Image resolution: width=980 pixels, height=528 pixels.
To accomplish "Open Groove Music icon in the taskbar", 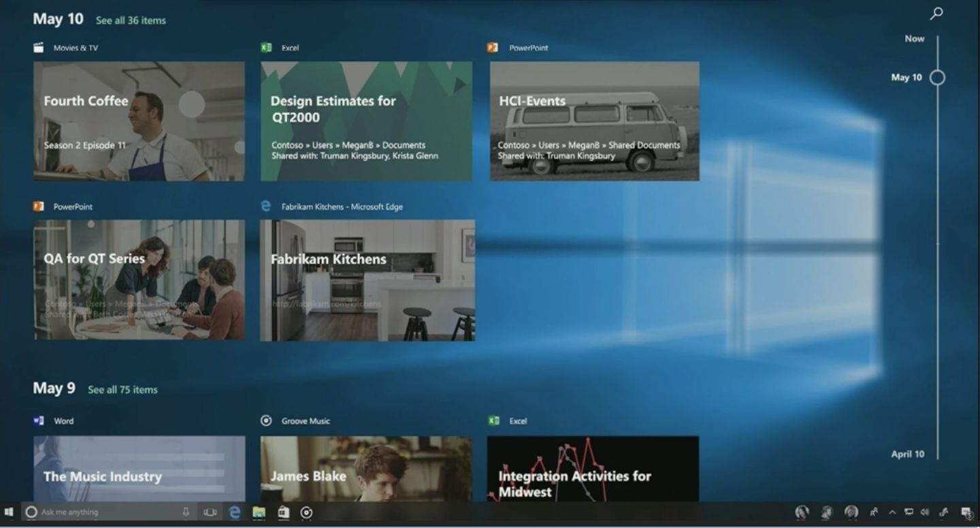I will coord(307,512).
